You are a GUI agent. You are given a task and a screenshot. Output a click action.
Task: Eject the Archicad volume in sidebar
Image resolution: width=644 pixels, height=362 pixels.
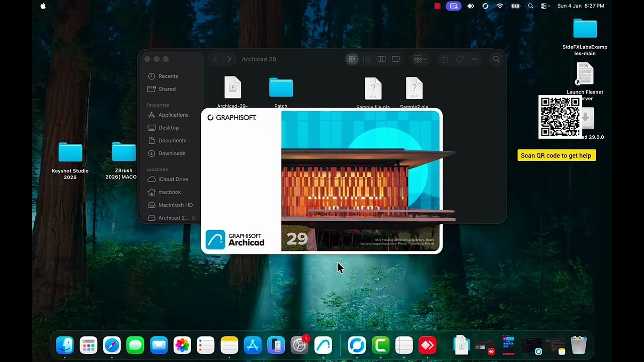pos(194,218)
